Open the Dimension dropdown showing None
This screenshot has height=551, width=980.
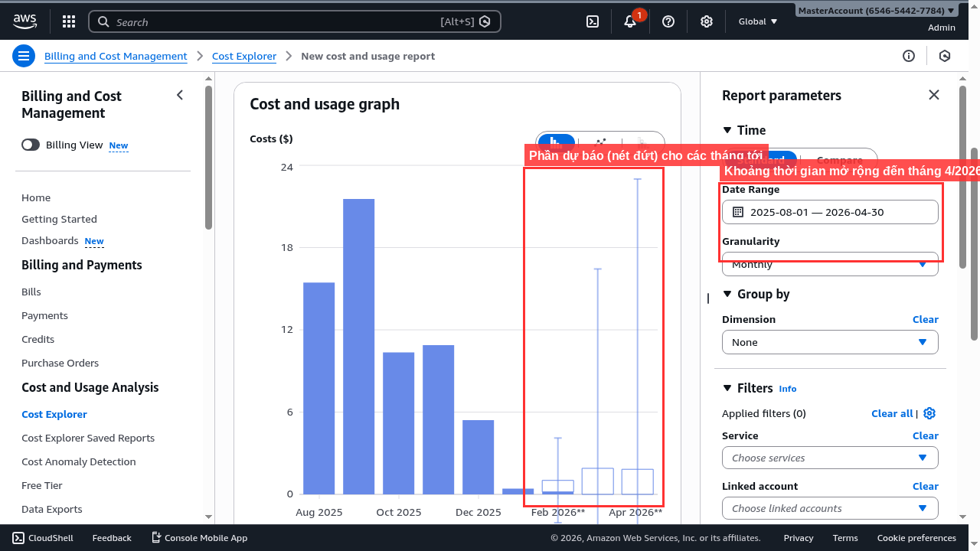[830, 342]
